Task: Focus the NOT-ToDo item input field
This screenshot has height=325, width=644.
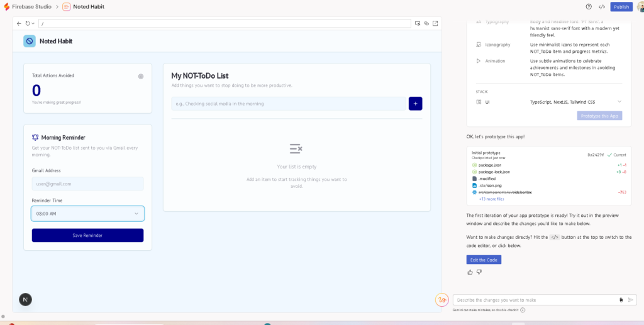Action: point(289,104)
